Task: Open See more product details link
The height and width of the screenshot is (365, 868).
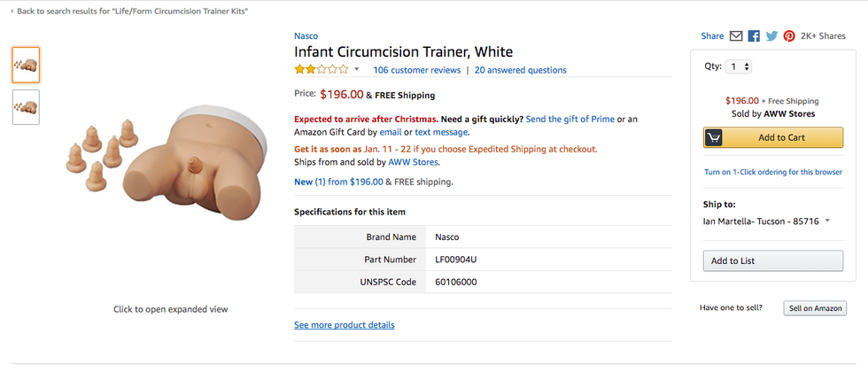Action: 345,325
